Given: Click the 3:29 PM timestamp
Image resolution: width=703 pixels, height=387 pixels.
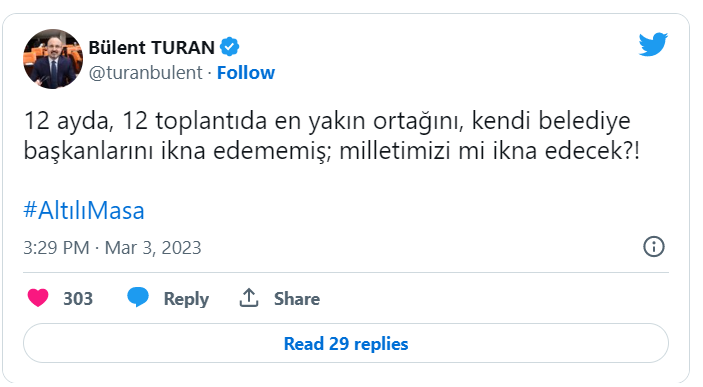Looking at the screenshot, I should [x=56, y=248].
